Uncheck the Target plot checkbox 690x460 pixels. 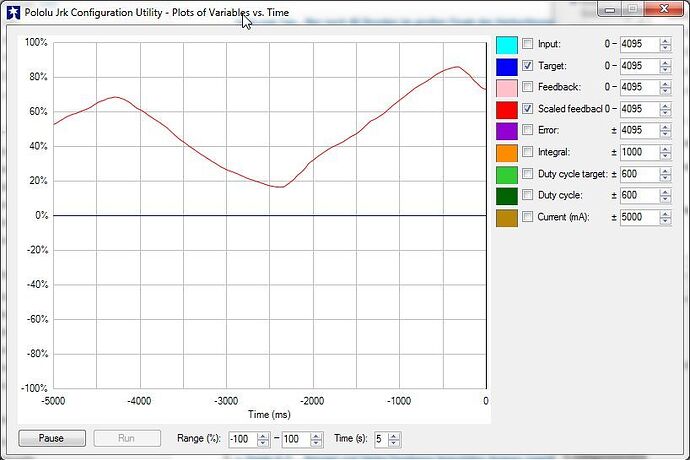click(x=527, y=66)
